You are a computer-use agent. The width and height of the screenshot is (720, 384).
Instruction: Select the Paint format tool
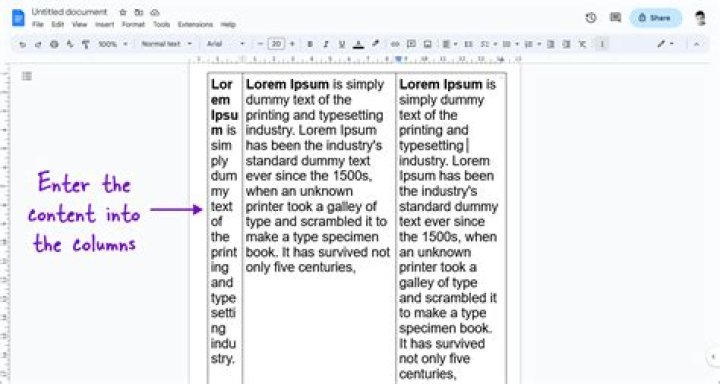point(86,45)
